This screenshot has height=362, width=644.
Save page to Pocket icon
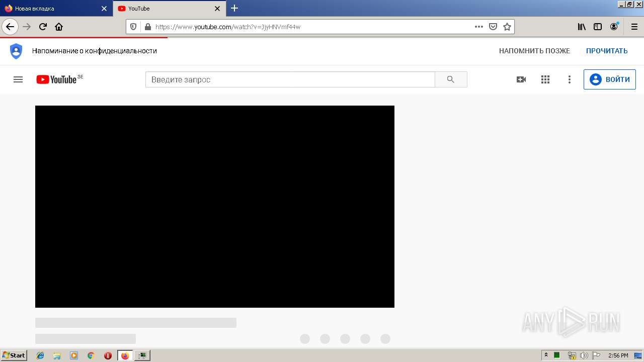(x=494, y=27)
